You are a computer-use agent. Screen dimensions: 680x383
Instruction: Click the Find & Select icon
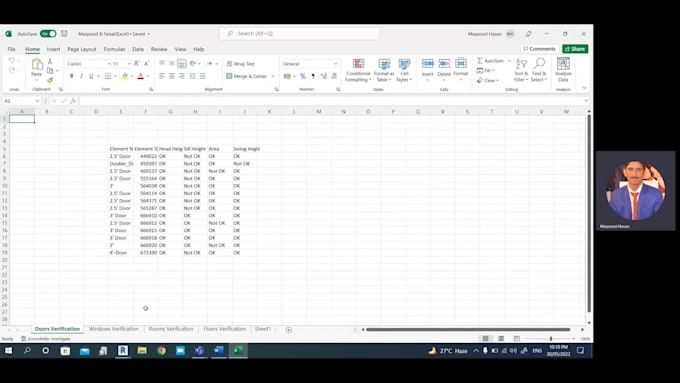(x=539, y=70)
